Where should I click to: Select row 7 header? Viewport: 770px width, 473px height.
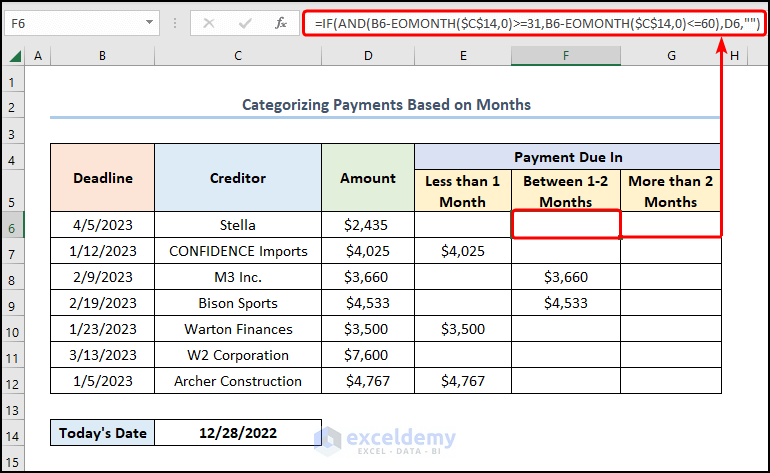coord(12,253)
